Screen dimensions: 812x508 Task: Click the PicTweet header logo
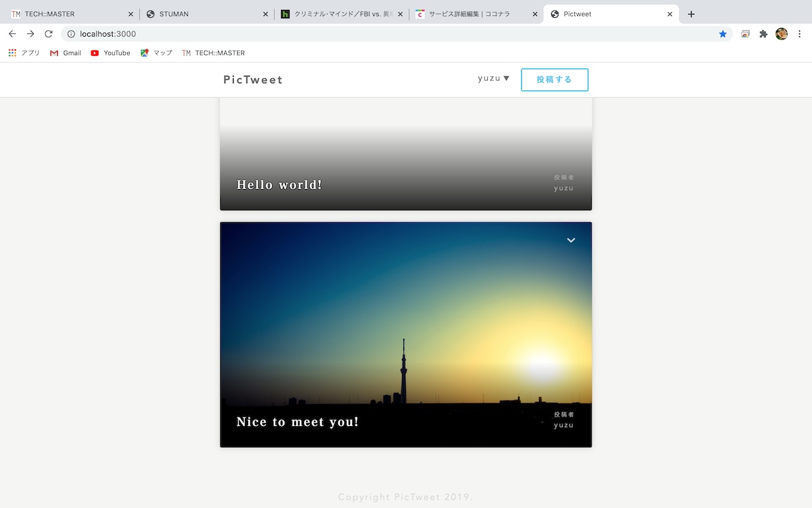(x=253, y=80)
